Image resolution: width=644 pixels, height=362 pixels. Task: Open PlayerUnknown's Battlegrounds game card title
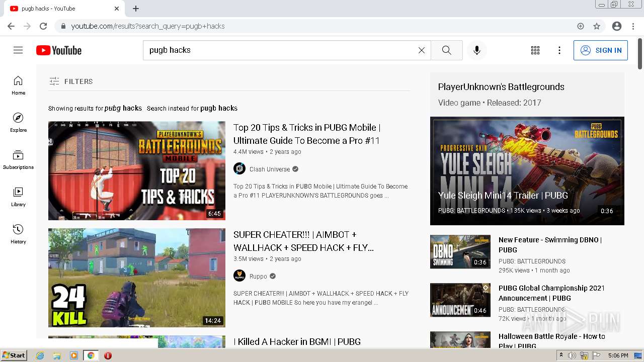(501, 87)
